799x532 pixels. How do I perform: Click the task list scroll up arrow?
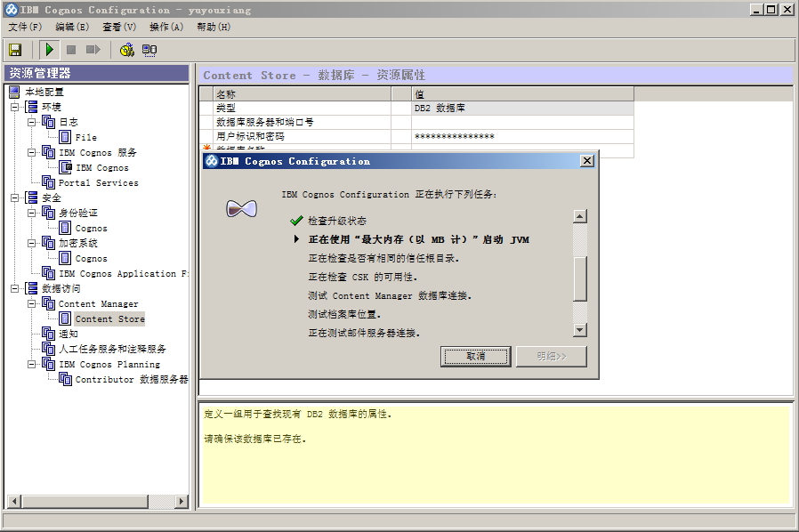coord(580,216)
